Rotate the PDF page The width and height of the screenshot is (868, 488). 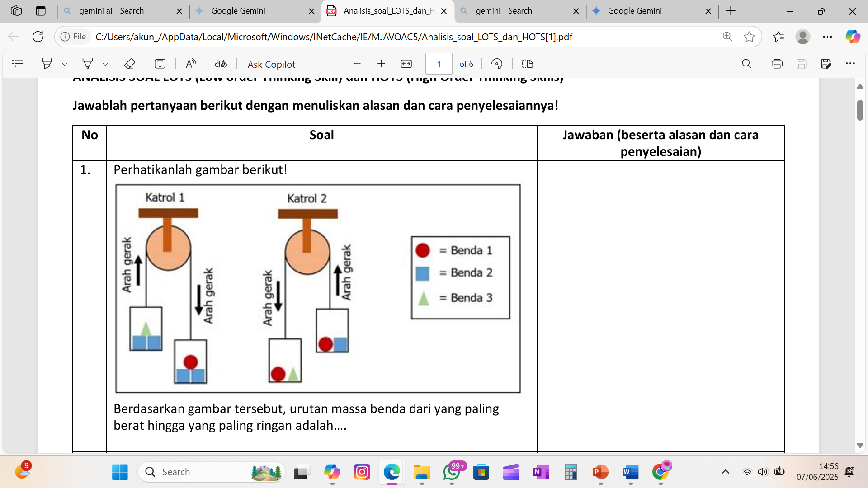coord(497,63)
